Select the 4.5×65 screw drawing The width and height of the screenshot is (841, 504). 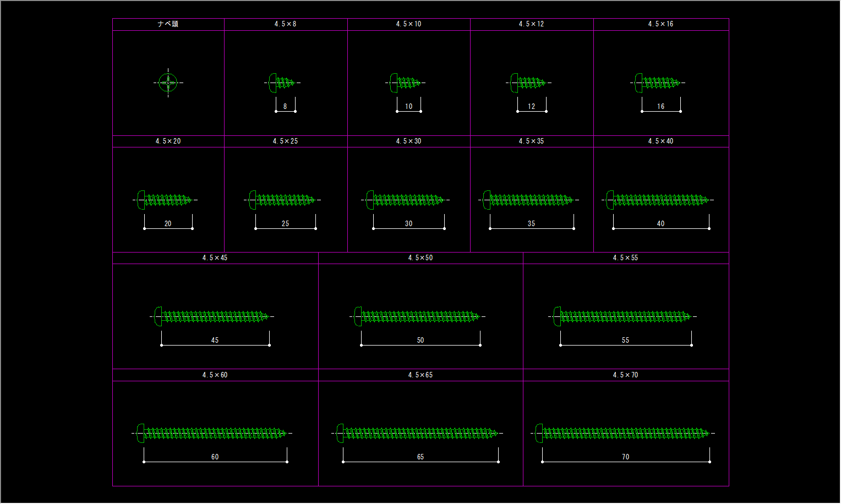[x=417, y=434]
